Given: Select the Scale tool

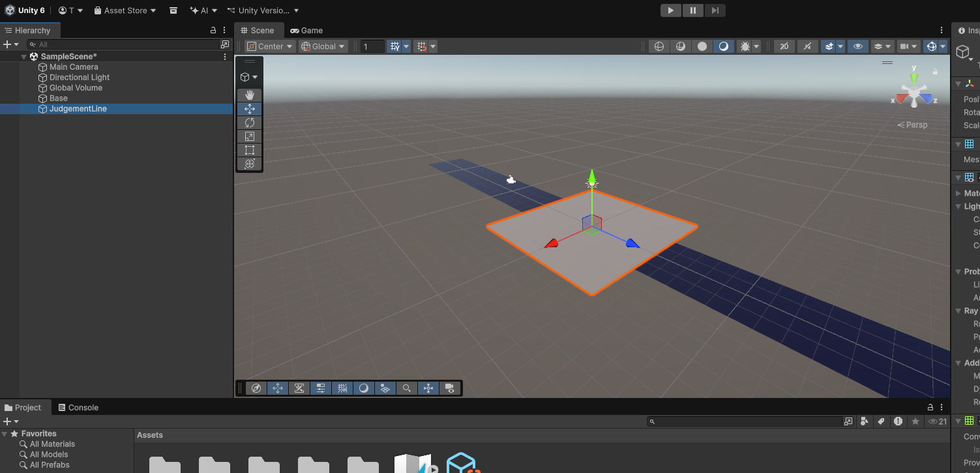Looking at the screenshot, I should click(x=249, y=136).
